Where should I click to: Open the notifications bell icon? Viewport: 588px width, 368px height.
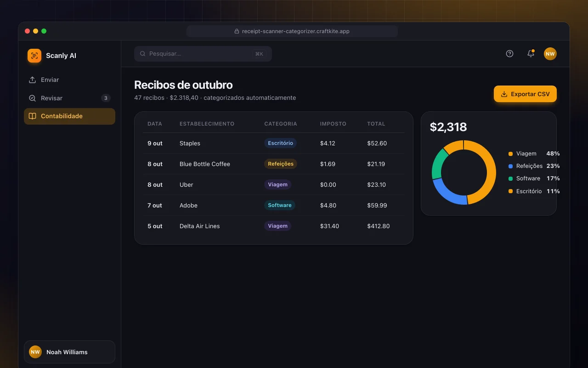(x=531, y=53)
